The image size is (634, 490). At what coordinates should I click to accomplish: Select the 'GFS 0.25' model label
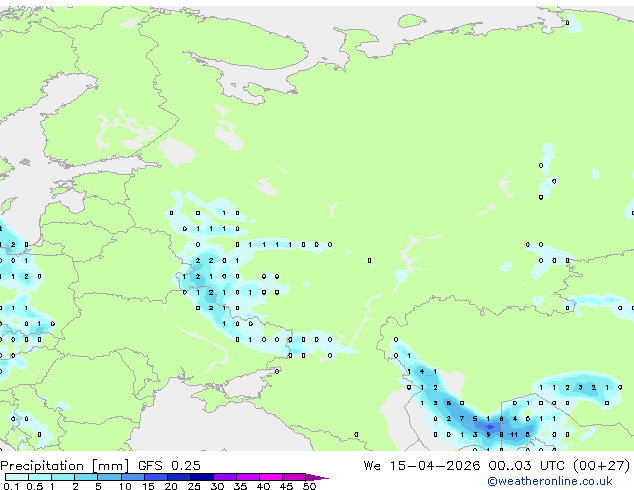click(169, 466)
